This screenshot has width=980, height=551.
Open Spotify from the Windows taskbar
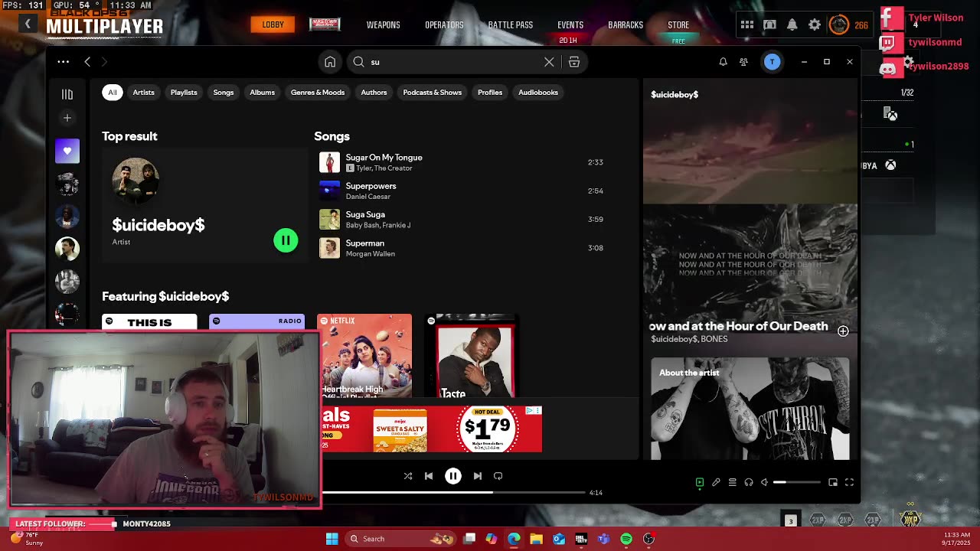[626, 539]
